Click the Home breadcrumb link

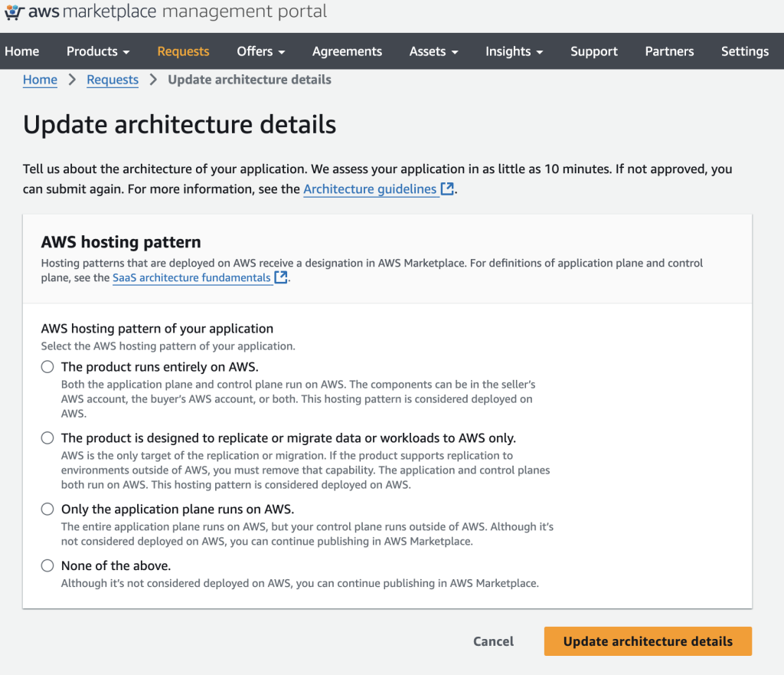[x=40, y=80]
